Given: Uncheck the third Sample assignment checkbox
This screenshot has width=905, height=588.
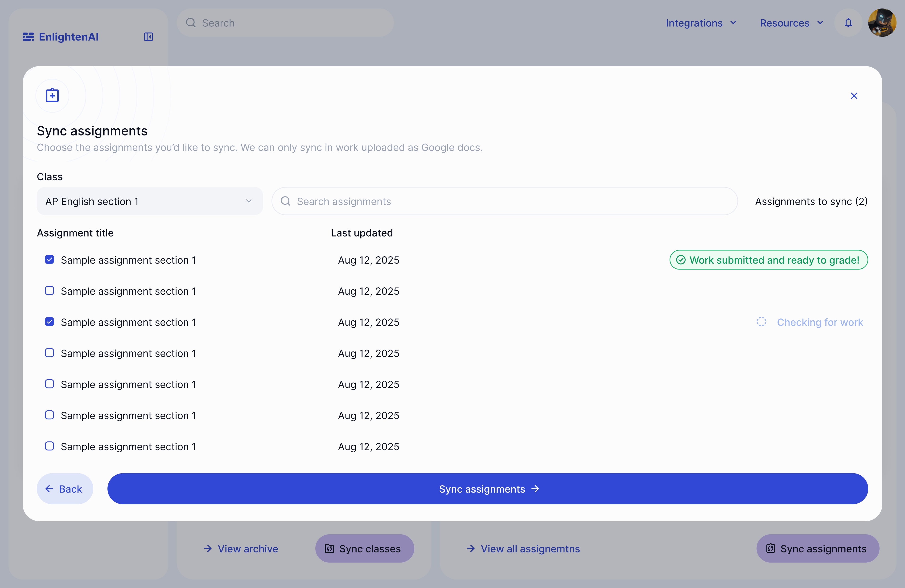Looking at the screenshot, I should click(49, 322).
